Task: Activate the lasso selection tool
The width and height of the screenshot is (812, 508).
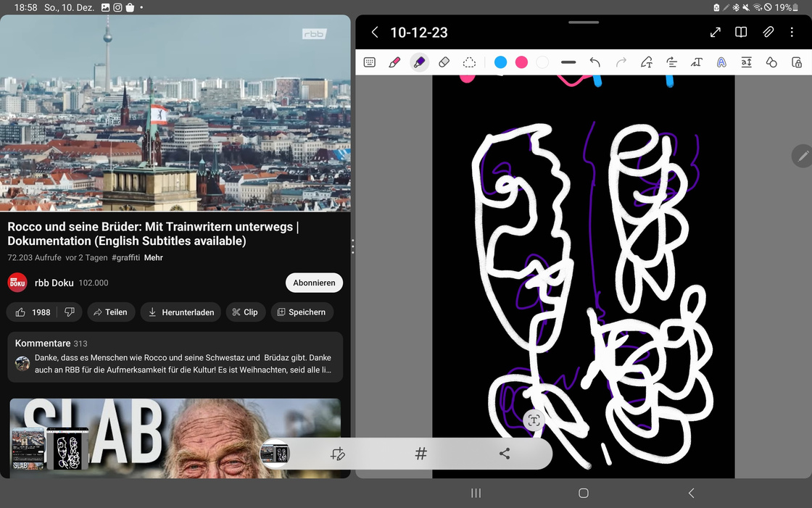Action: (x=470, y=62)
